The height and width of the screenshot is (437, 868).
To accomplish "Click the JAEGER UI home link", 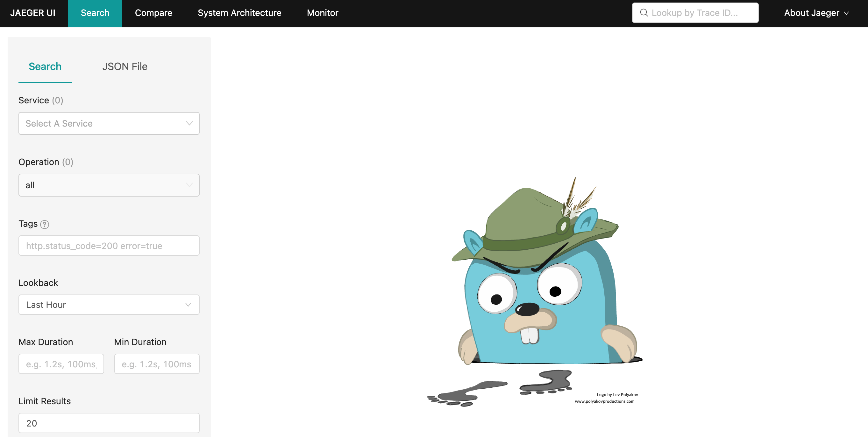I will pyautogui.click(x=33, y=13).
